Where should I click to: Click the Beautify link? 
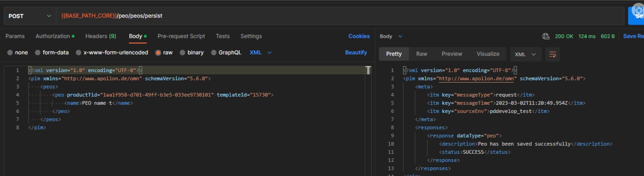point(356,52)
